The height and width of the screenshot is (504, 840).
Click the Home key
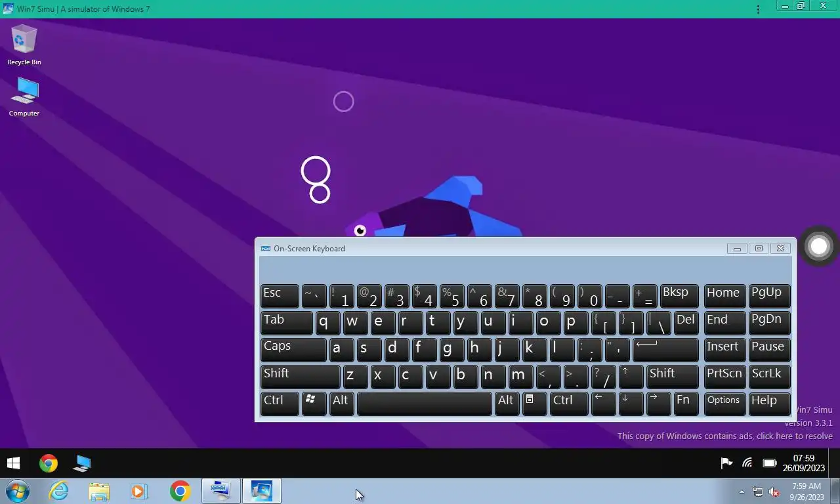tap(724, 296)
